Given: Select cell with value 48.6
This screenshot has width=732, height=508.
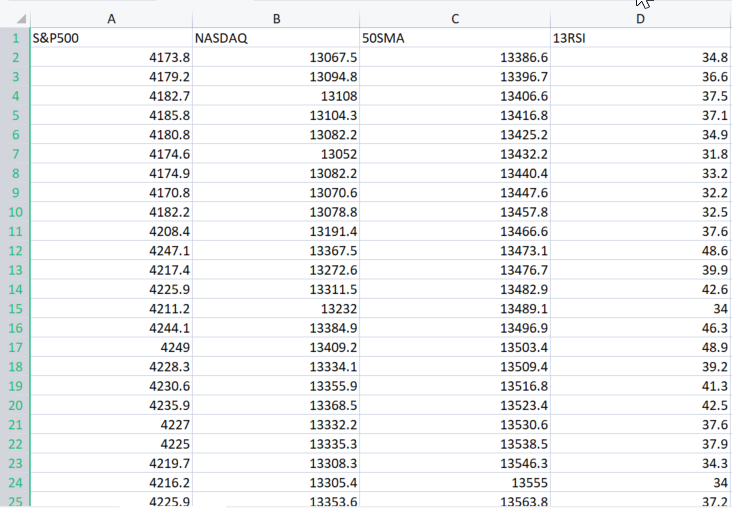Looking at the screenshot, I should tap(641, 251).
